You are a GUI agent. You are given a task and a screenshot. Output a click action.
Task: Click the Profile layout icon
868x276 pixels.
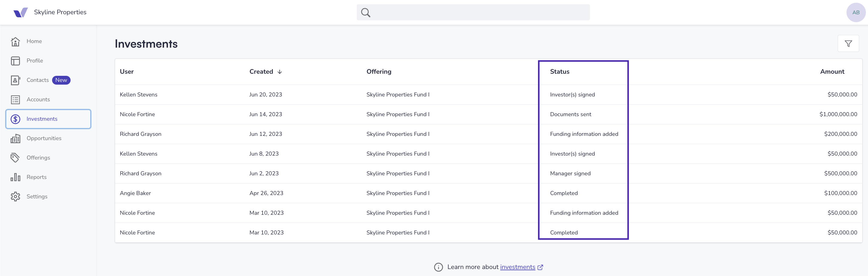(x=15, y=61)
